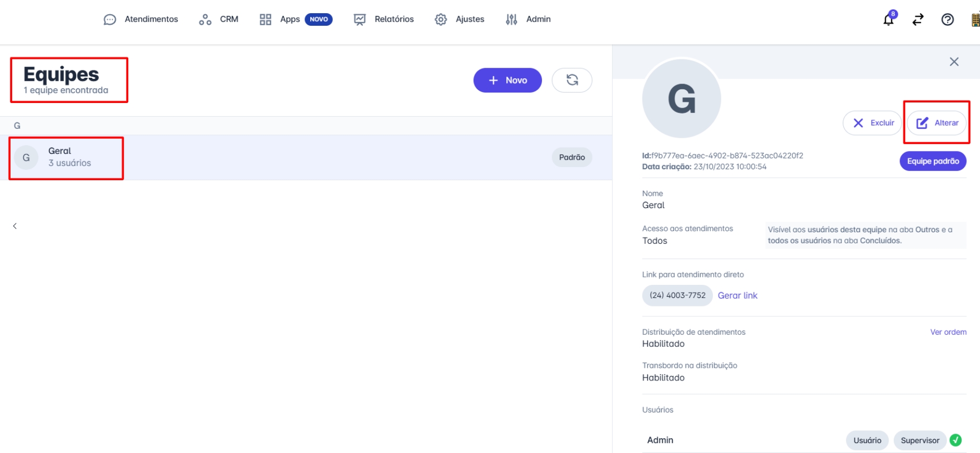This screenshot has height=453, width=980.
Task: Open the help question mark icon
Action: point(947,19)
